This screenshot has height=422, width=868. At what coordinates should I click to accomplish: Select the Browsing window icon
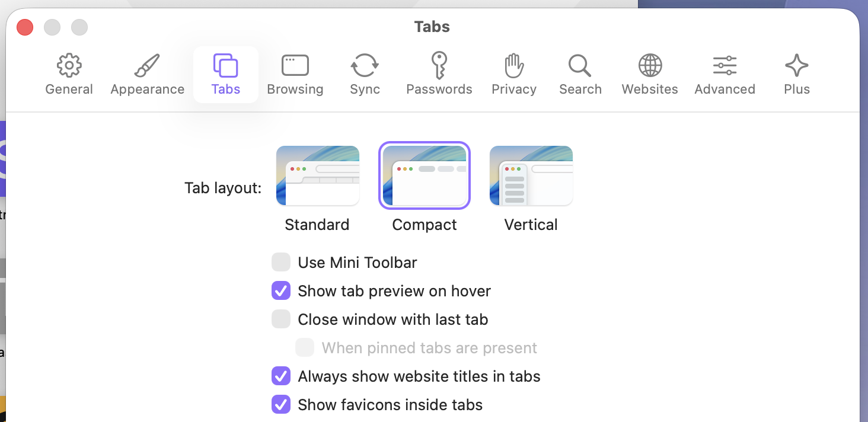[295, 66]
